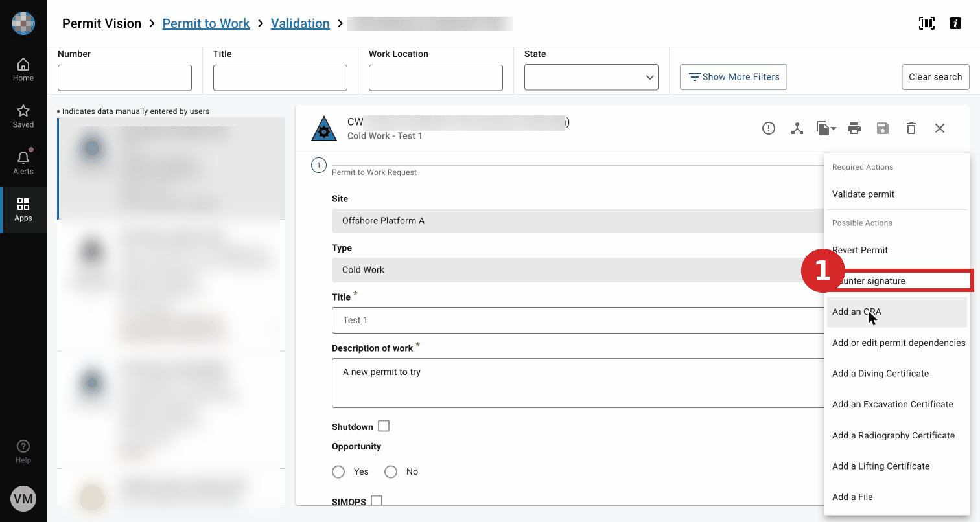Open the VM user avatar
This screenshot has height=522, width=980.
23,499
